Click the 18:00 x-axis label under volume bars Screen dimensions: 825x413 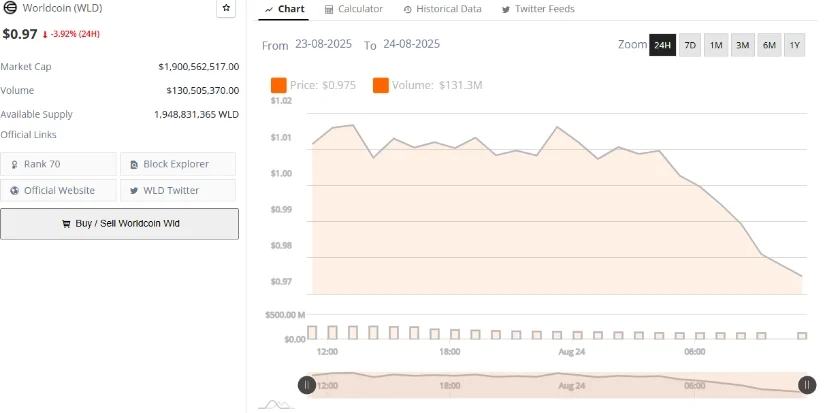point(450,351)
